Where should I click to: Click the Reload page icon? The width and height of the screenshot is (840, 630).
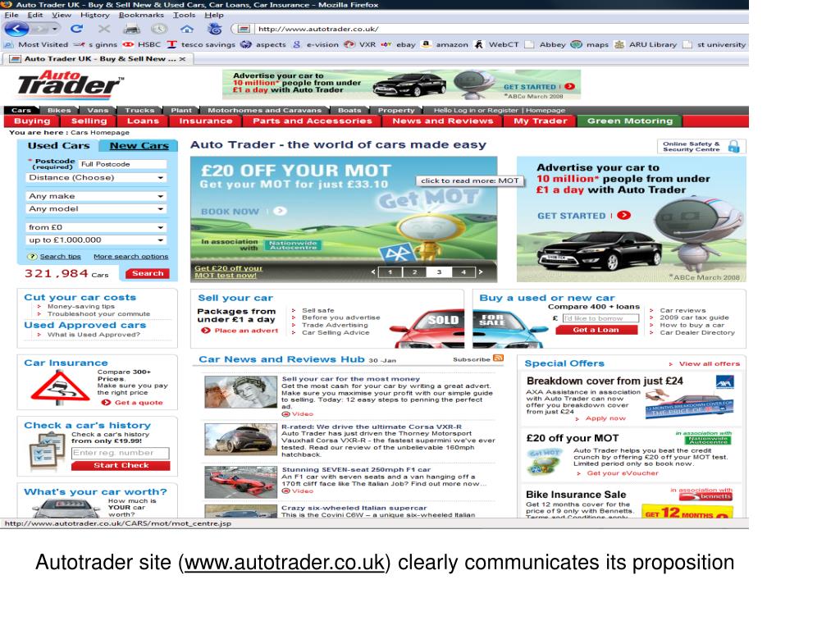click(76, 29)
